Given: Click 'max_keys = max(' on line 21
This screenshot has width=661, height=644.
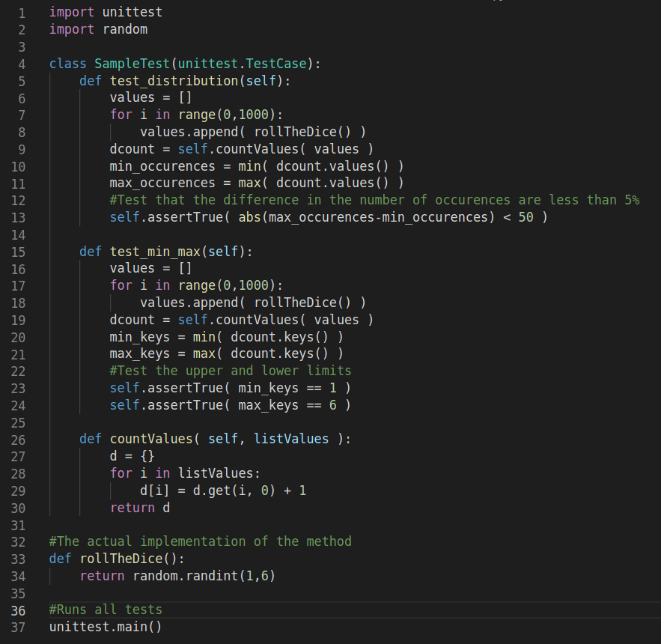Looking at the screenshot, I should pyautogui.click(x=165, y=354).
